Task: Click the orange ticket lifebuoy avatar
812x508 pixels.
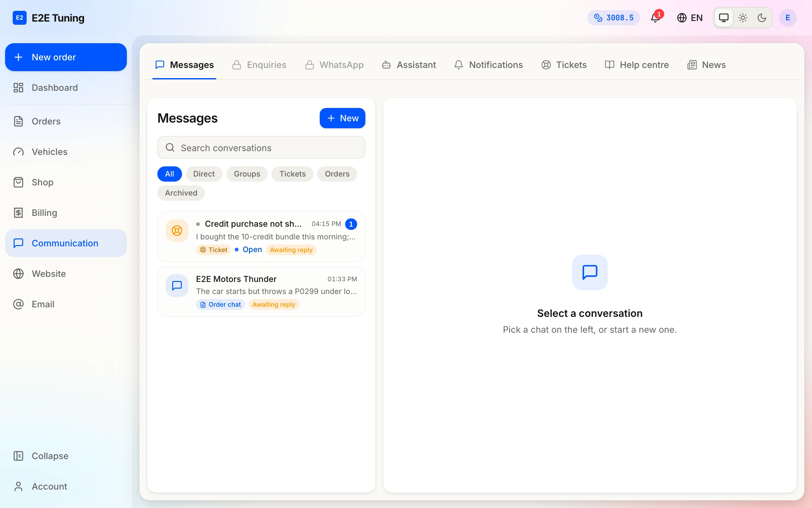Action: click(177, 231)
